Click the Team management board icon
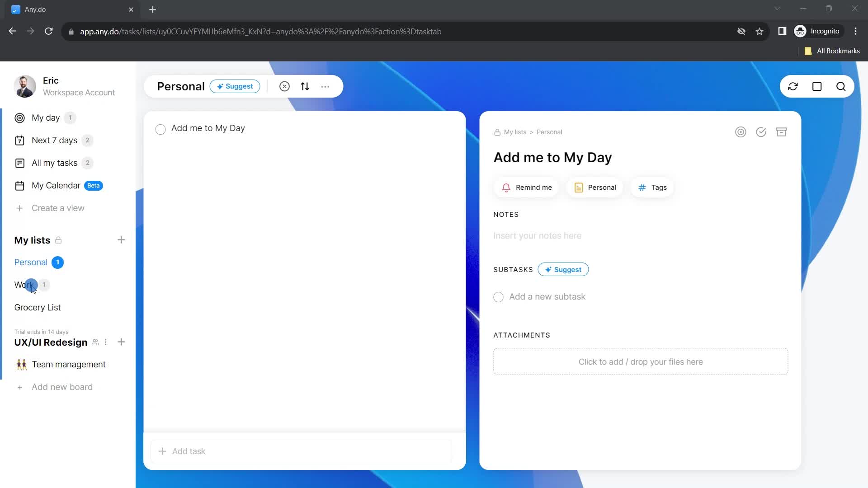 pos(21,364)
